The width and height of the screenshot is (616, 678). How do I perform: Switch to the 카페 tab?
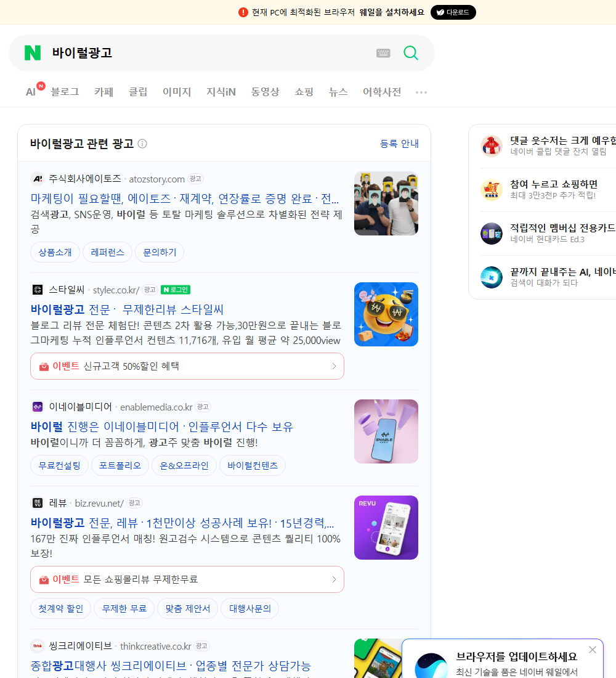[x=103, y=92]
